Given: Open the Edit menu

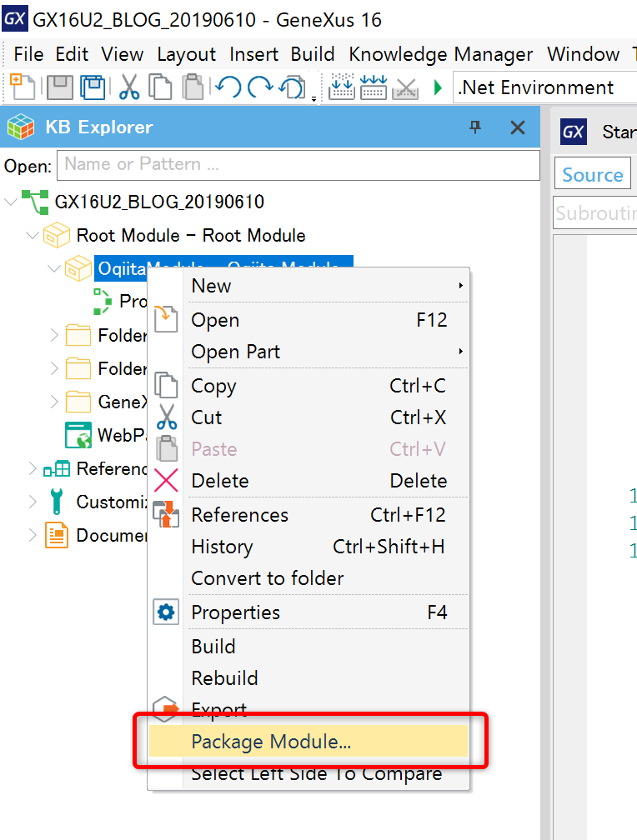Looking at the screenshot, I should point(72,54).
